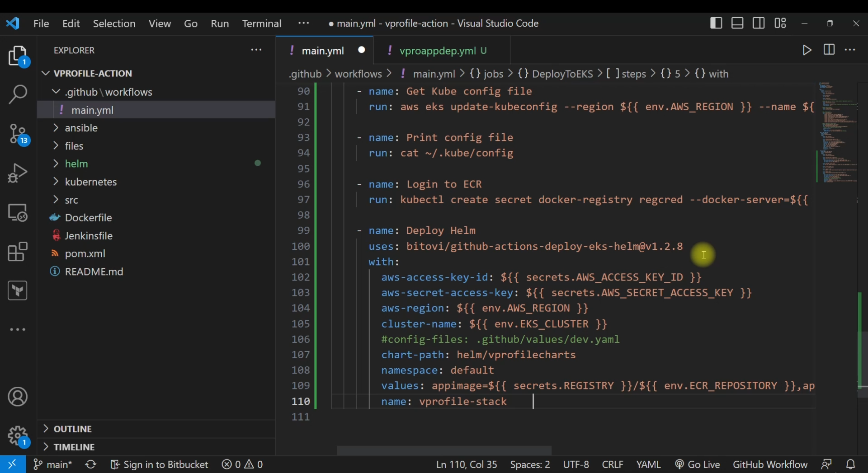868x473 pixels.
Task: Toggle the bottom panel
Action: (737, 23)
